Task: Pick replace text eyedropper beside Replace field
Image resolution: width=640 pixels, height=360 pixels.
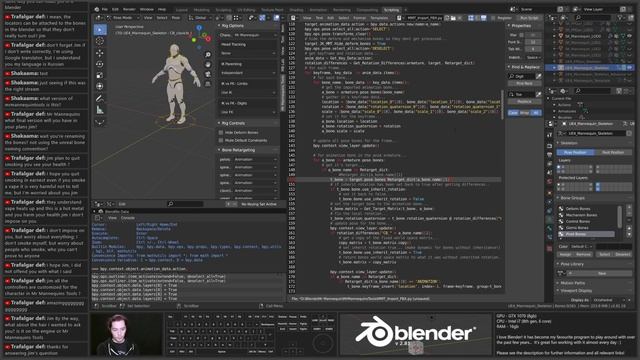Action: [538, 94]
